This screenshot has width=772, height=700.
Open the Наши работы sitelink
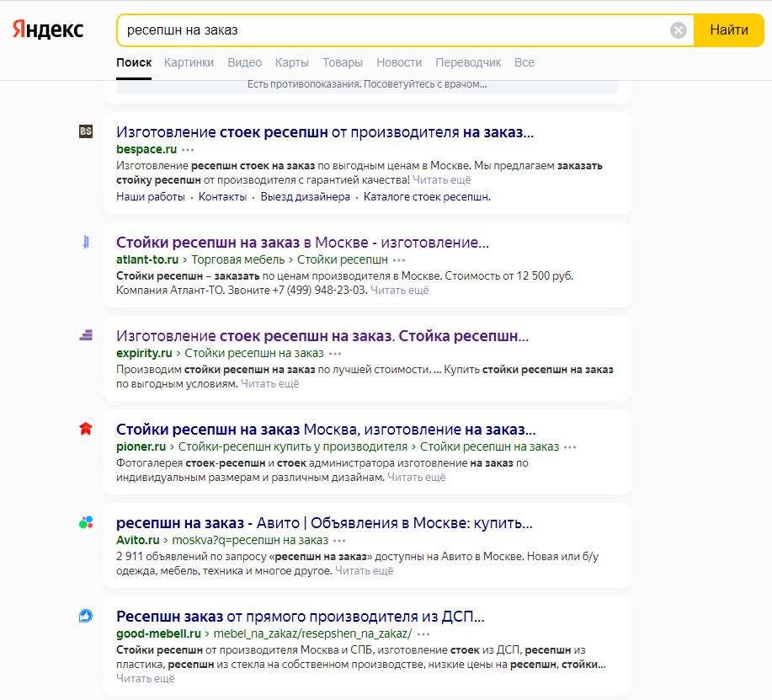coord(150,196)
